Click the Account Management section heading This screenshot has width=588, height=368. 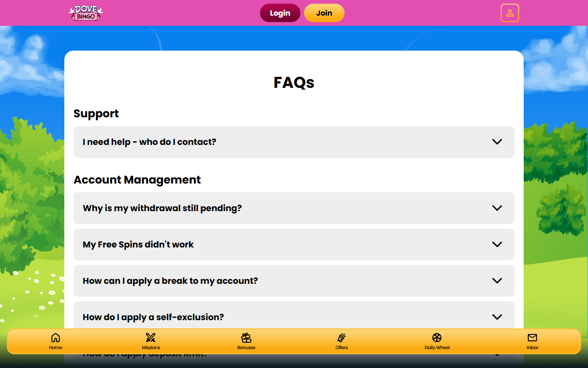tap(137, 180)
